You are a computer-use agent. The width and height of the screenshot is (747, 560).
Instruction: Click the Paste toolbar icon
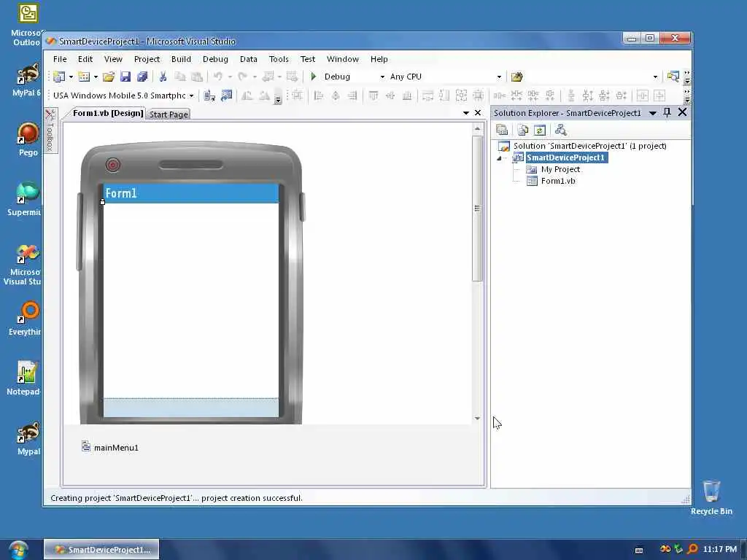click(197, 77)
